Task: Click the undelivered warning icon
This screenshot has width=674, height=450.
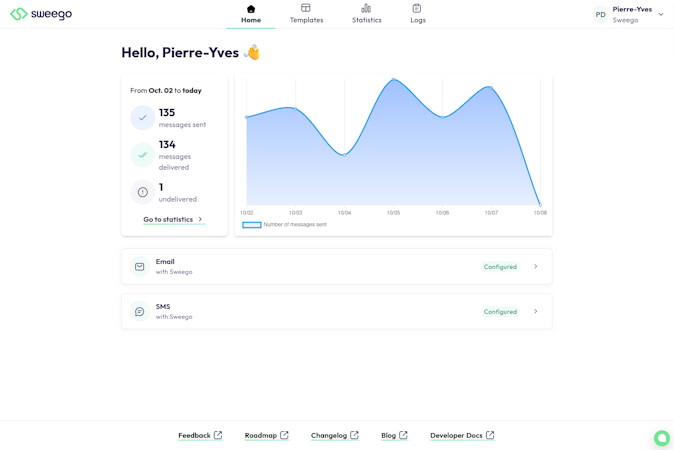Action: [x=143, y=192]
